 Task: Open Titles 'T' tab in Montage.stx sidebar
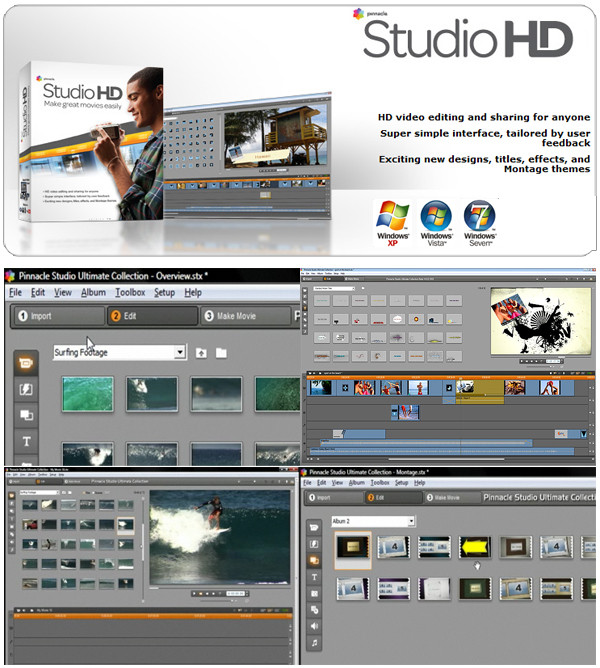pyautogui.click(x=314, y=577)
